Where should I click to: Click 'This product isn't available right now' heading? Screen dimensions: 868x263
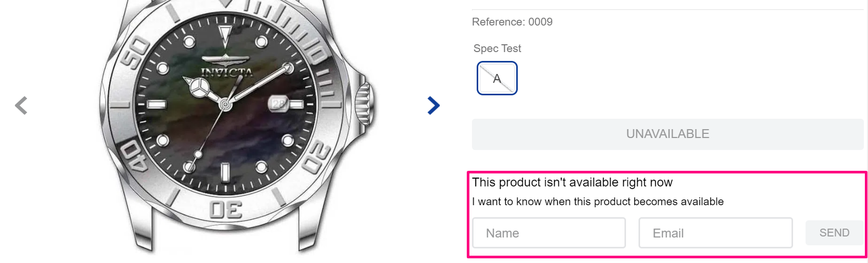click(x=572, y=182)
